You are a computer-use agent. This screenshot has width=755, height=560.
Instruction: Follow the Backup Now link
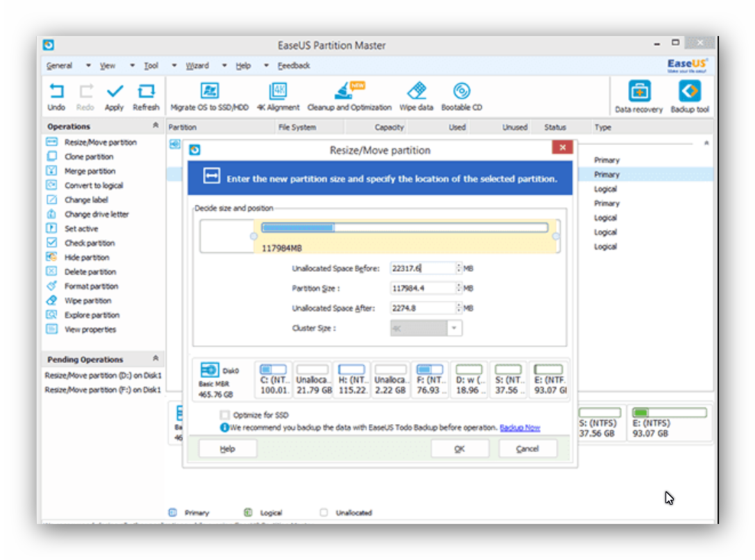tap(520, 428)
